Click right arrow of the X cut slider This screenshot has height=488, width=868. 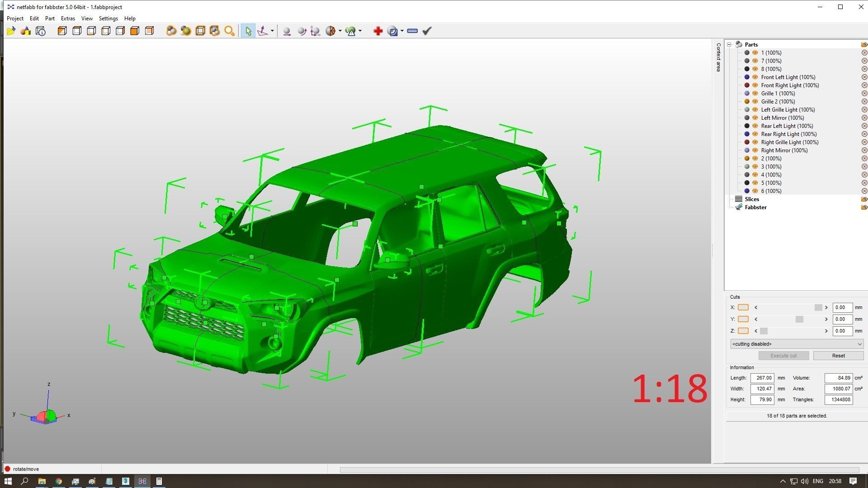pyautogui.click(x=826, y=307)
